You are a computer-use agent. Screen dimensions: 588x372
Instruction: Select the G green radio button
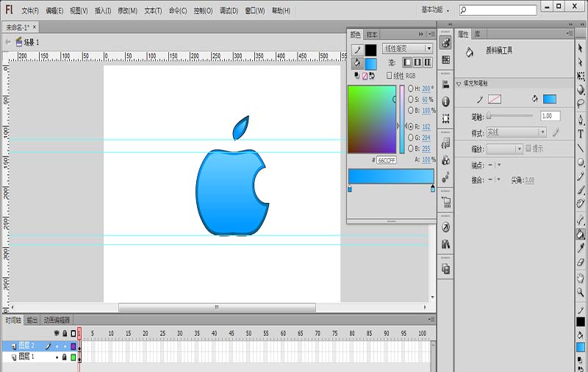click(x=411, y=137)
